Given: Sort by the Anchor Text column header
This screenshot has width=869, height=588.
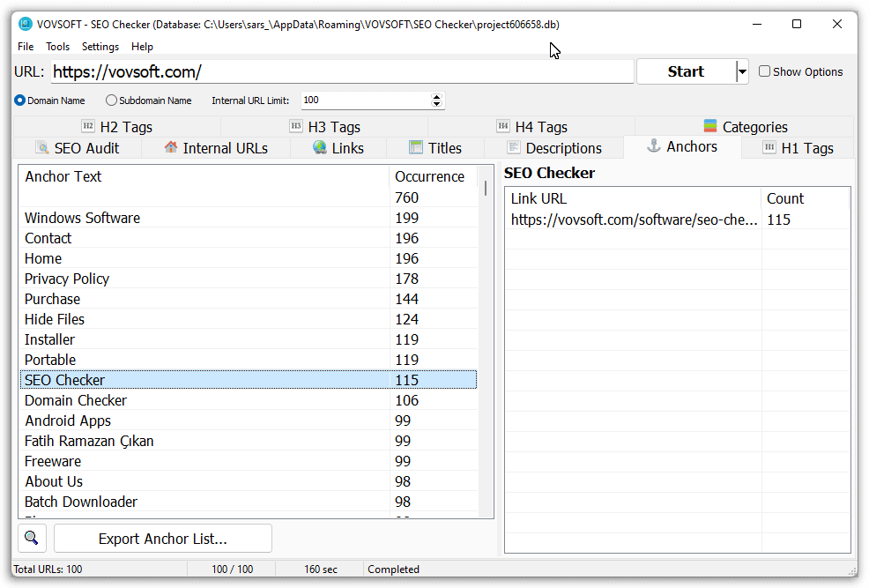Looking at the screenshot, I should tap(204, 176).
